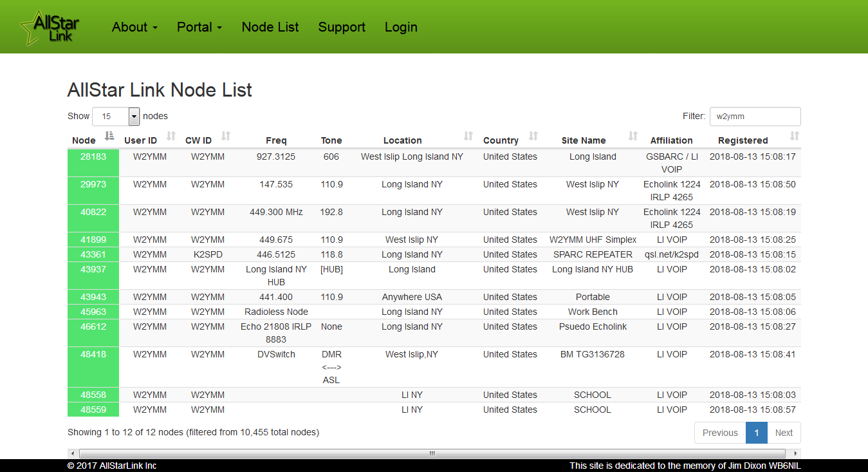868x472 pixels.
Task: Open node 43361
Action: tap(93, 254)
